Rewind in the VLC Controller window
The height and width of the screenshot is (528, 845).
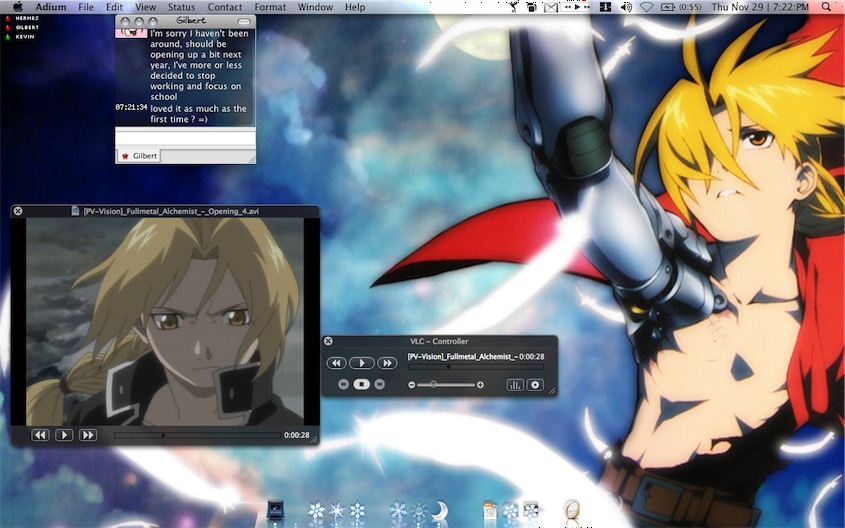pyautogui.click(x=336, y=363)
